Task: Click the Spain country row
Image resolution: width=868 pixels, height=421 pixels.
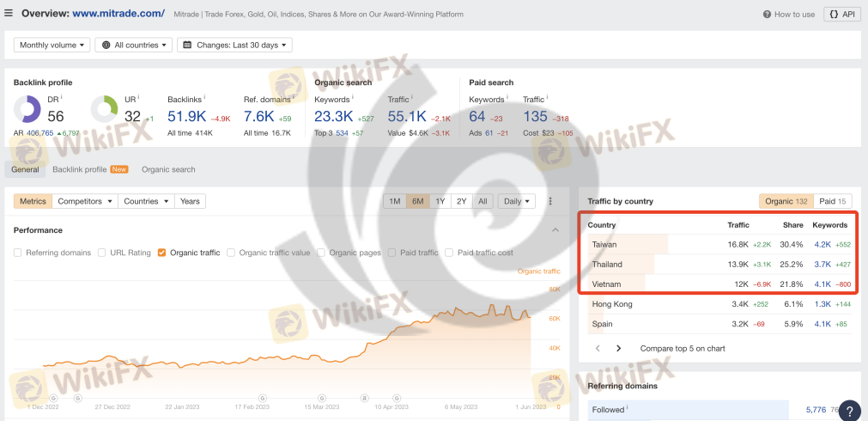Action: point(719,324)
